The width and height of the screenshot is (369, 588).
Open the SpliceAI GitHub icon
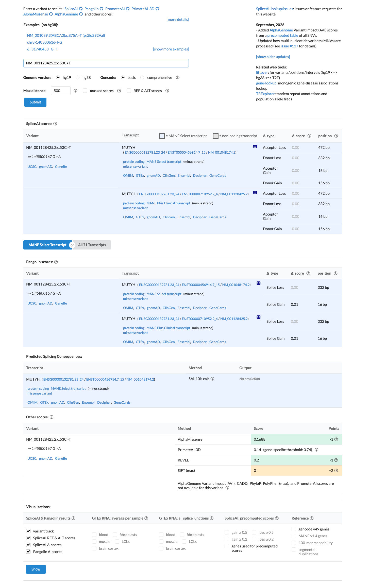pos(81,9)
